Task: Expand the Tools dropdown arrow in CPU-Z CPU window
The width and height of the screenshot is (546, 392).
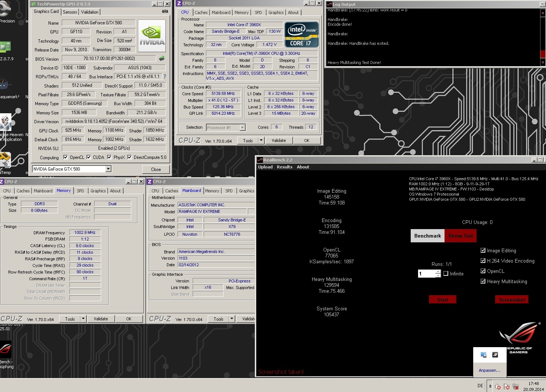Action: tap(261, 140)
